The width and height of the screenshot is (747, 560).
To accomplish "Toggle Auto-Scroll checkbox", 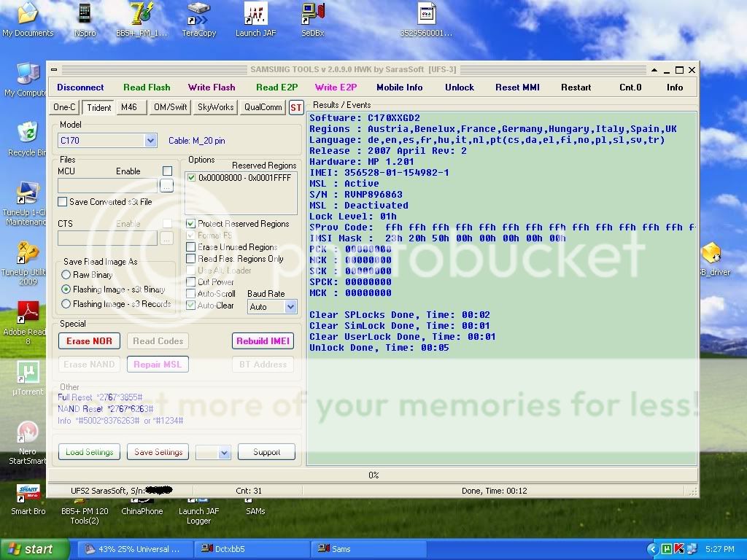I will 190,294.
